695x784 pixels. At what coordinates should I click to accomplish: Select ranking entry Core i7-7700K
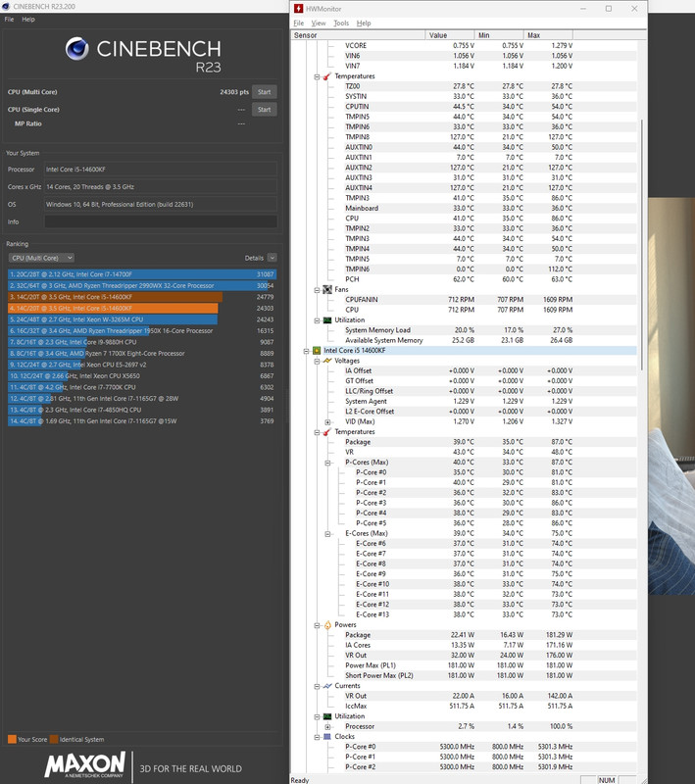[x=142, y=387]
